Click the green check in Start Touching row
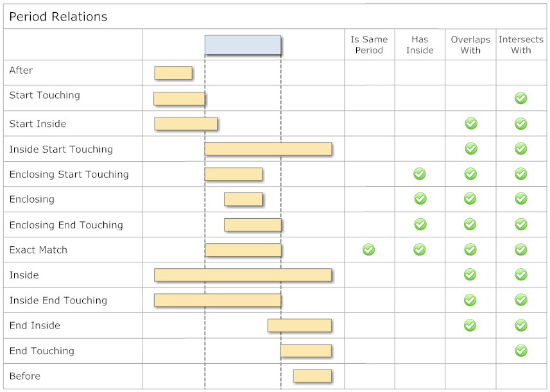Viewport: 550px width, 392px height. pos(520,98)
